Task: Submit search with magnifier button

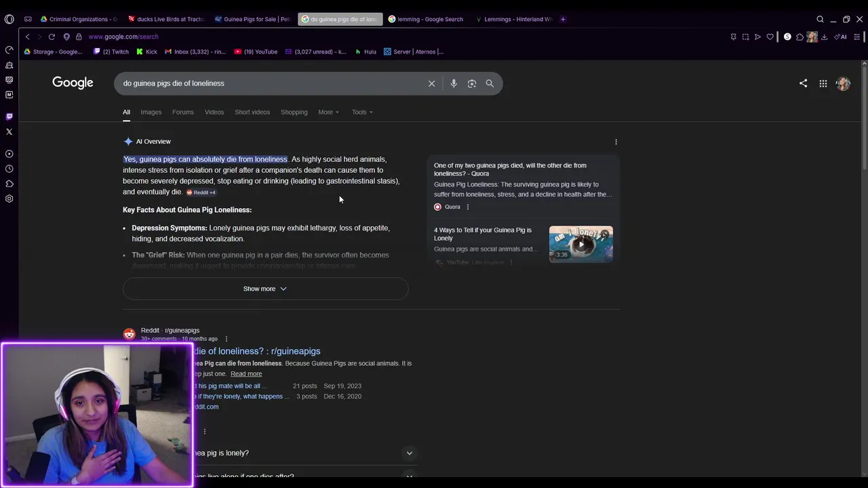Action: [x=490, y=83]
